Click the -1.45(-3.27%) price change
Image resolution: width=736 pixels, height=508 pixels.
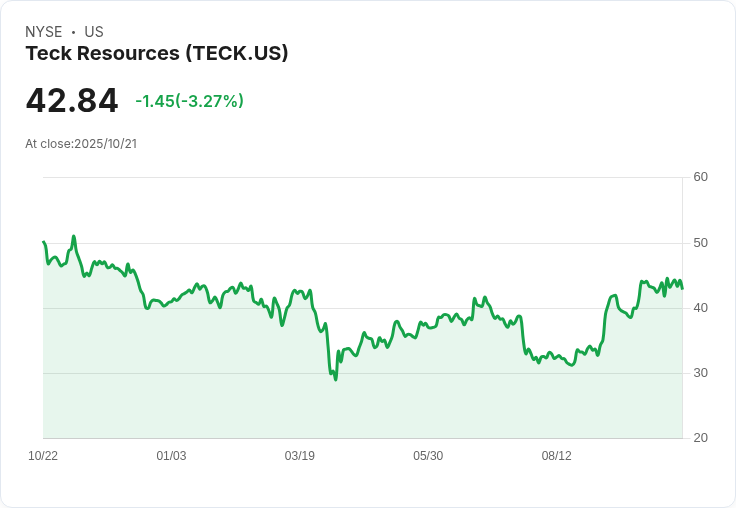pyautogui.click(x=189, y=101)
